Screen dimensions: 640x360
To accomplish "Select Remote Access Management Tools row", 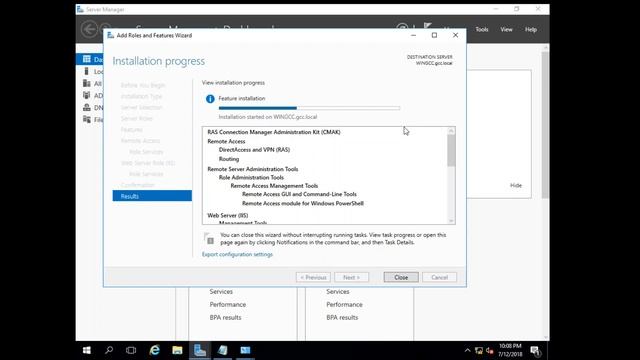I will click(x=274, y=186).
